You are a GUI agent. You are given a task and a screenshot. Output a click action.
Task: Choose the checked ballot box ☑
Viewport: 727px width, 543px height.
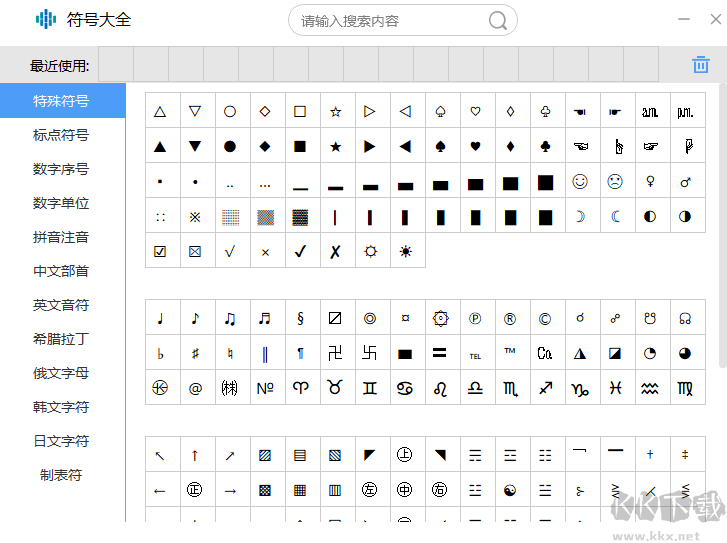click(x=160, y=251)
